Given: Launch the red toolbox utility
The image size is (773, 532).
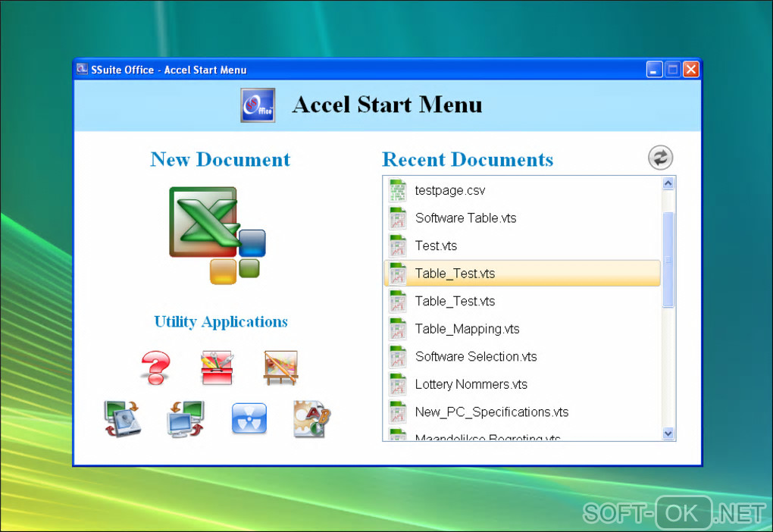Looking at the screenshot, I should (x=218, y=368).
